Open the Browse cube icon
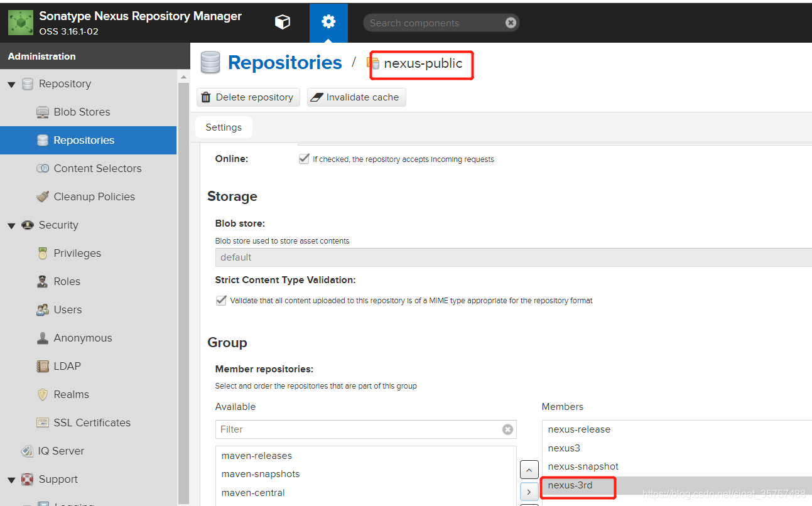The height and width of the screenshot is (506, 812). [283, 22]
